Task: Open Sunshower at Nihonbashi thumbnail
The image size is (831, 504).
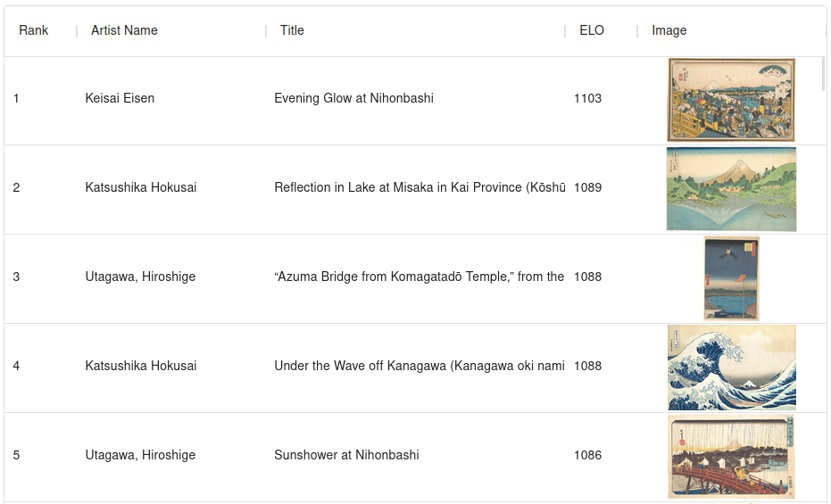Action: pos(731,457)
